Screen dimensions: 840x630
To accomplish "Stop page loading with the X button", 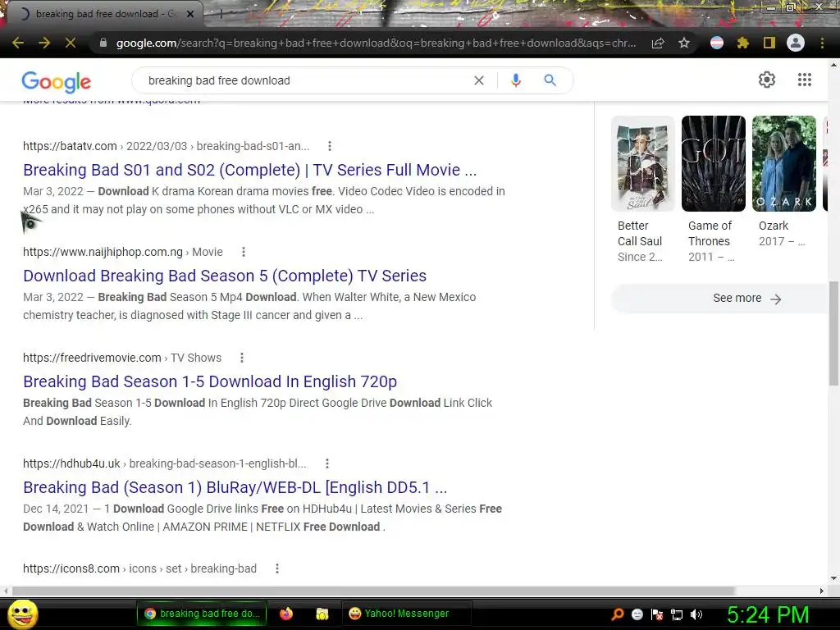I will [71, 43].
